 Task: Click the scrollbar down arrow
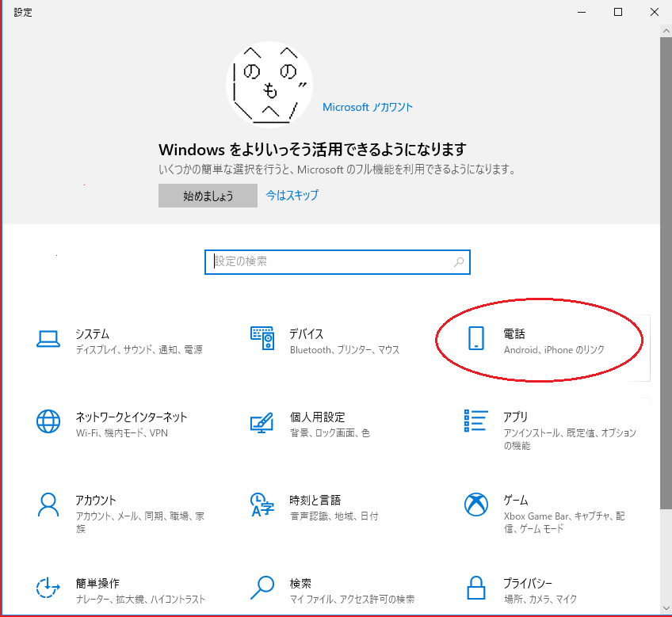666,607
